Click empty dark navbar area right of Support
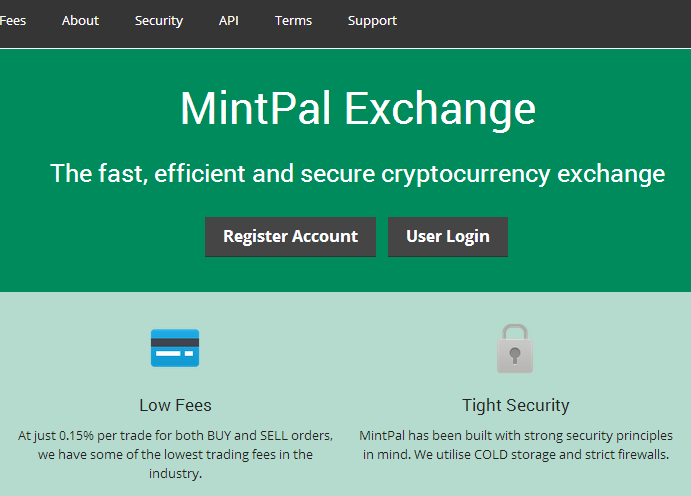Image resolution: width=691 pixels, height=496 pixels. click(x=550, y=20)
